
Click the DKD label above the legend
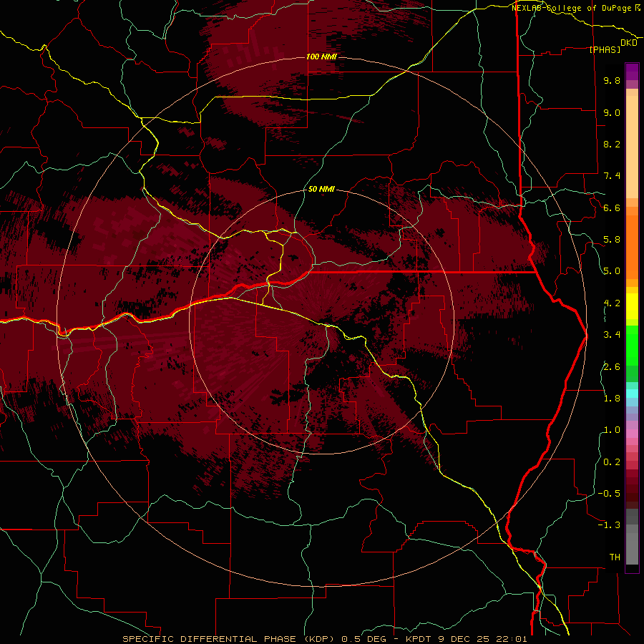tap(629, 43)
